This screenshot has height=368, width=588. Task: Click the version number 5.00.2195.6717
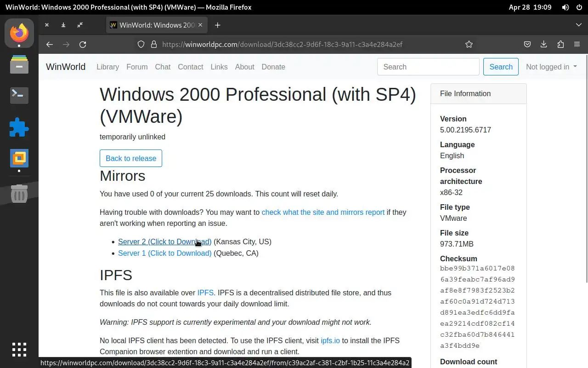click(x=465, y=130)
